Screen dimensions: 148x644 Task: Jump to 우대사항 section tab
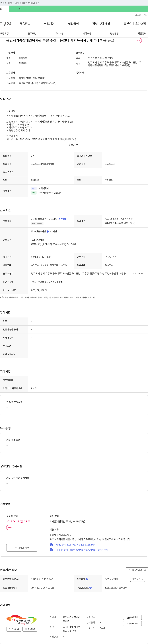coord(60,33)
